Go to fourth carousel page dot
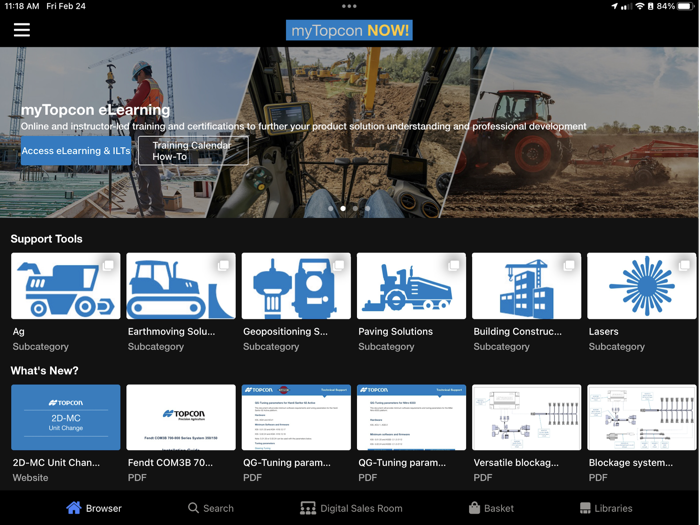 tap(367, 208)
